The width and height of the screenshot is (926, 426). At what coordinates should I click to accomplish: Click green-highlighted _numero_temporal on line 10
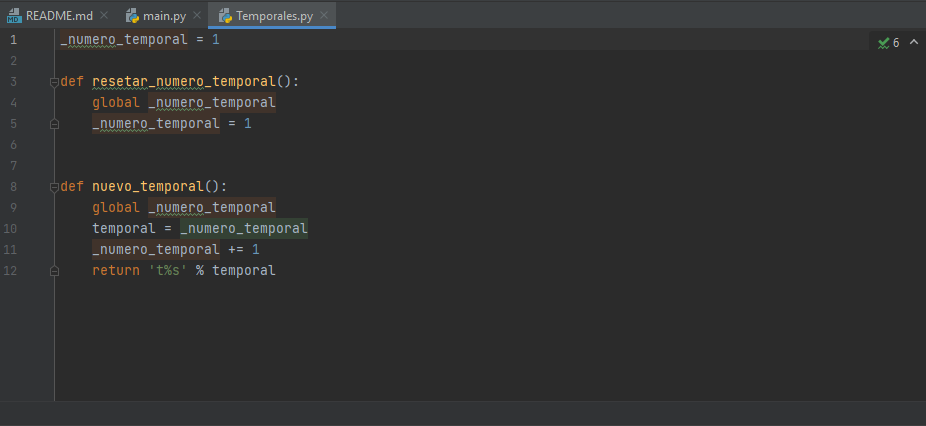point(244,229)
